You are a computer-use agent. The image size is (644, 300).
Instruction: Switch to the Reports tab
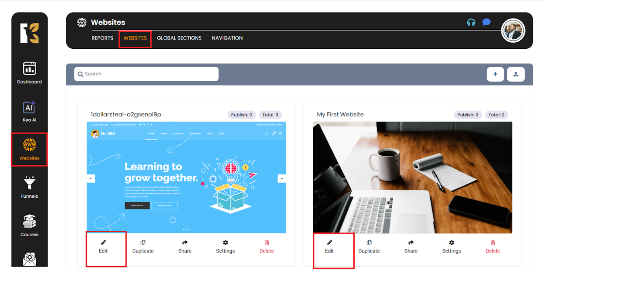[102, 38]
